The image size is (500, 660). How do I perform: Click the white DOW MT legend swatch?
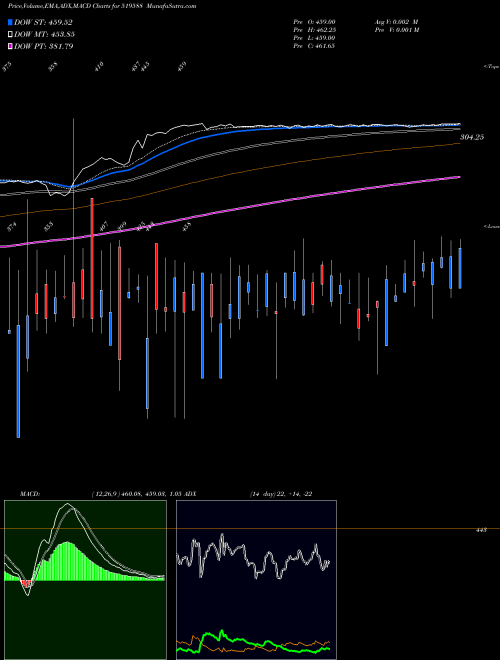click(11, 35)
